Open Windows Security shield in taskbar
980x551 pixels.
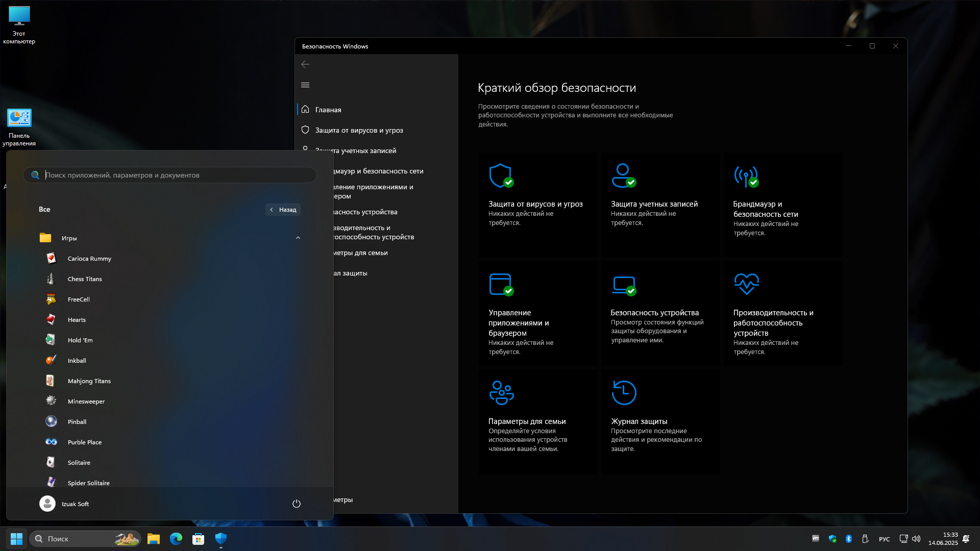tap(220, 539)
